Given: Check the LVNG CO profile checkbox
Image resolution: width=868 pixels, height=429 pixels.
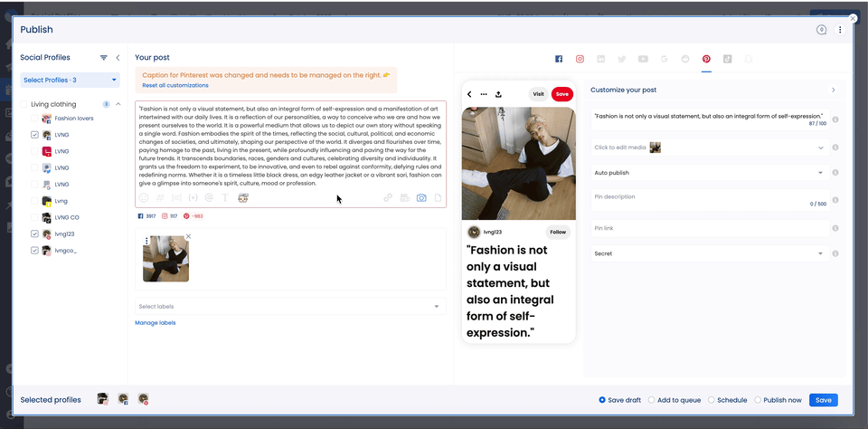Looking at the screenshot, I should click(x=34, y=217).
